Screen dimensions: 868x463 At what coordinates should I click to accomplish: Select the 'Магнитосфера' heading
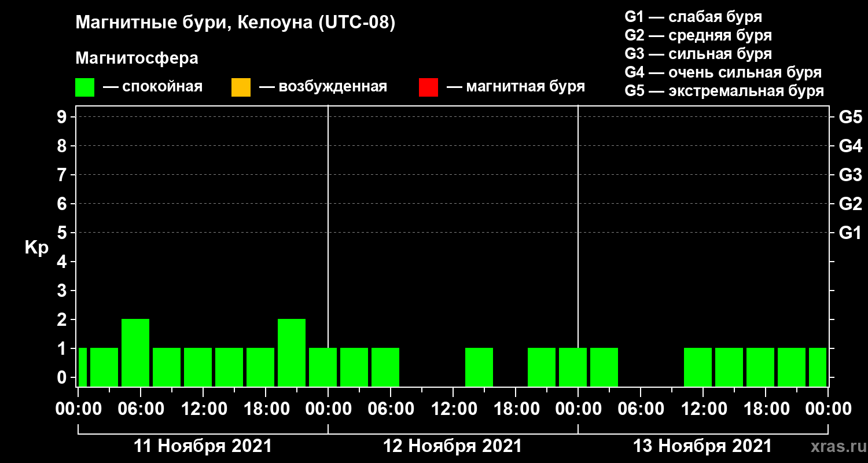point(137,58)
